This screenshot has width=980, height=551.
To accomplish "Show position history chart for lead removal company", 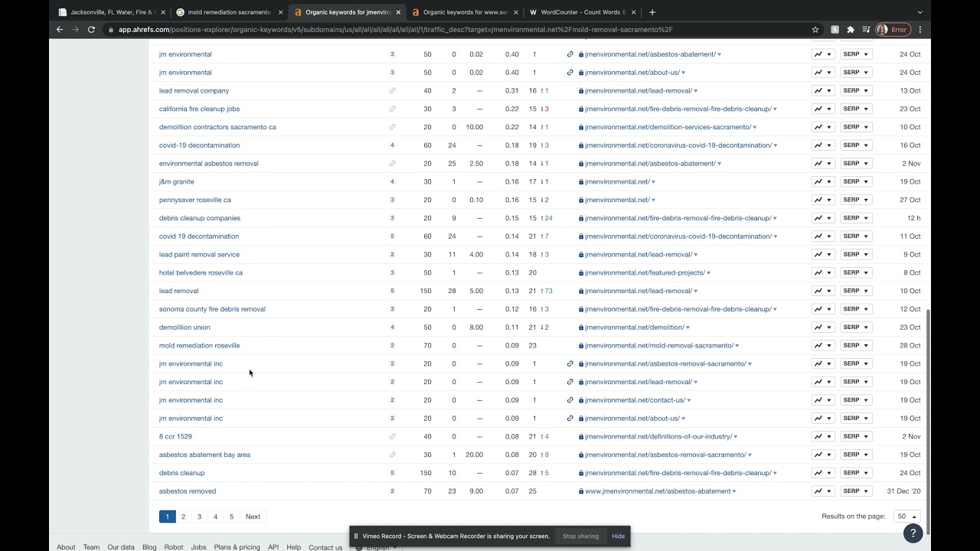I will 823,90.
